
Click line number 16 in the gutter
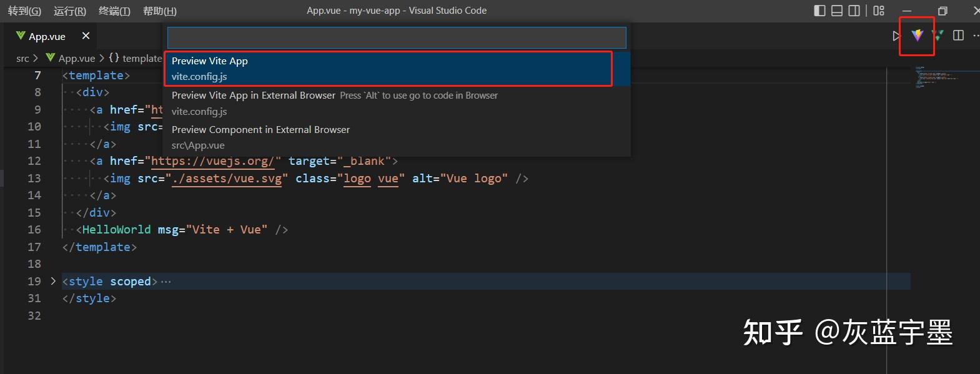click(x=34, y=230)
